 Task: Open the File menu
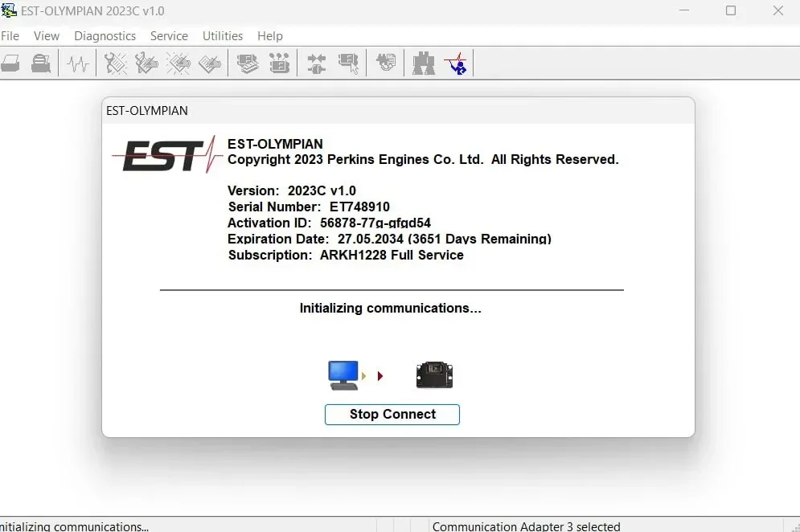(x=10, y=35)
